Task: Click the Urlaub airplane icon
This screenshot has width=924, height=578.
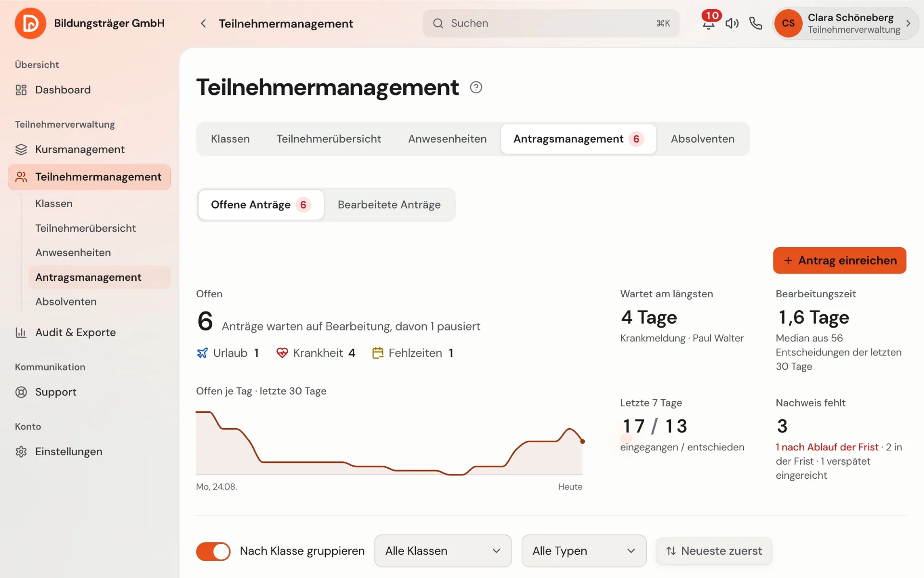Action: 202,353
